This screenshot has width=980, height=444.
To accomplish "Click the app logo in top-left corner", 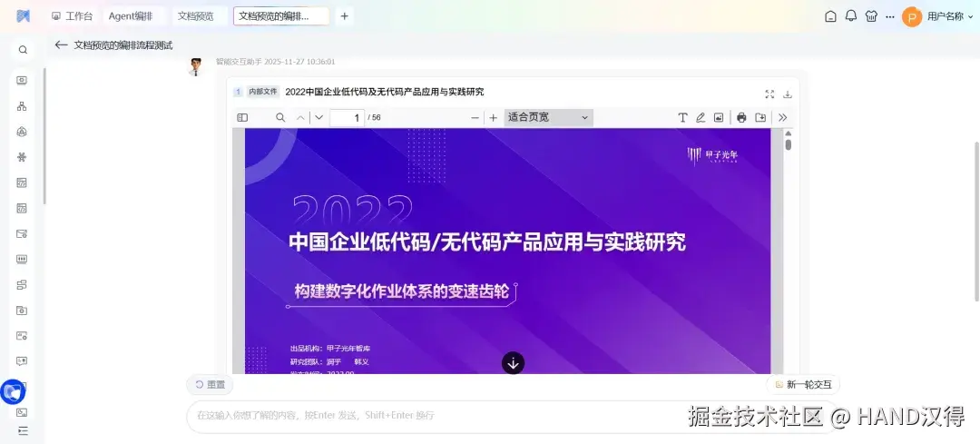I will [x=23, y=16].
